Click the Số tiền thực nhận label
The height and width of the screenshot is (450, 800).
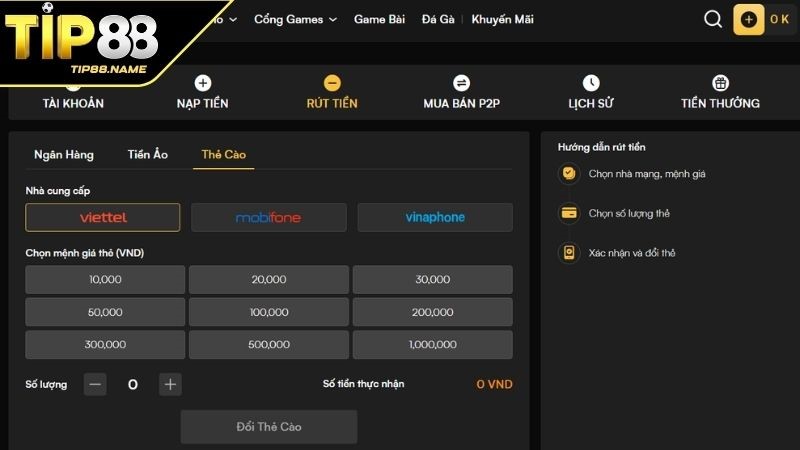coord(363,384)
